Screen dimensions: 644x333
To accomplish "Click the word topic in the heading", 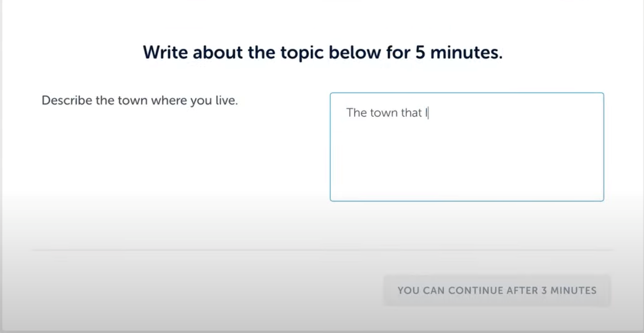I will [x=300, y=52].
